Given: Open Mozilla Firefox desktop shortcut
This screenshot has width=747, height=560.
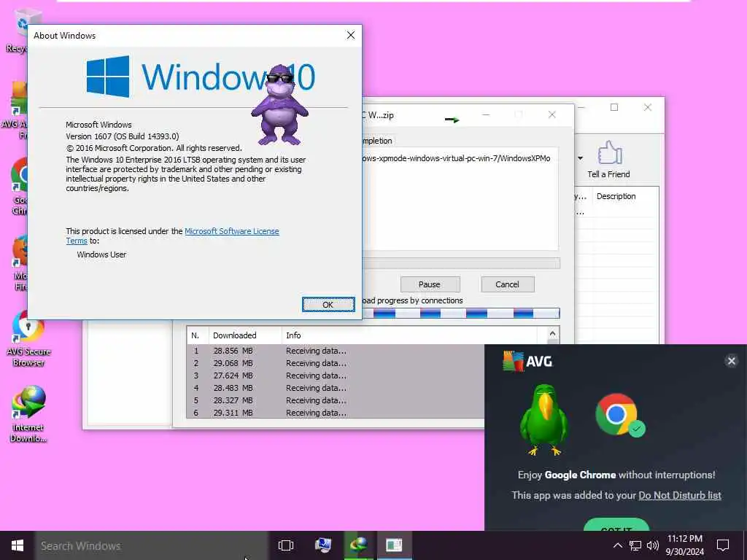Looking at the screenshot, I should coord(20,262).
